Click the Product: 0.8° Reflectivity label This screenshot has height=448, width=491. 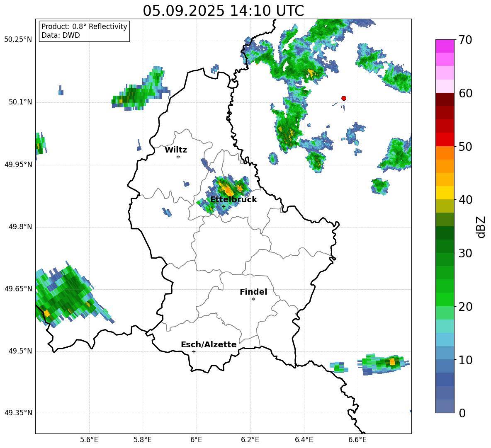84,26
